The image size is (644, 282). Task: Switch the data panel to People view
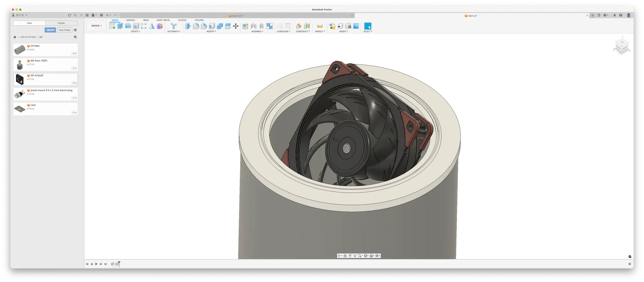pyautogui.click(x=61, y=23)
